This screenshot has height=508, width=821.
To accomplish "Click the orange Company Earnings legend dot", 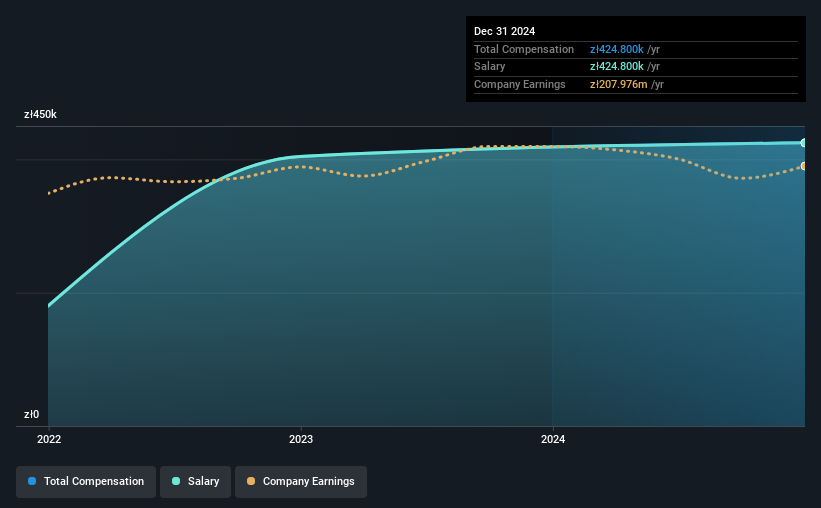I will point(251,481).
